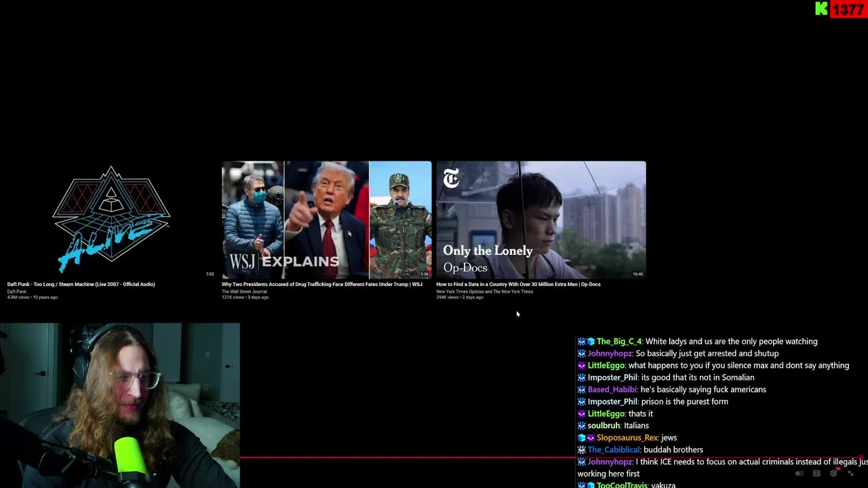The height and width of the screenshot is (488, 868).
Task: Click the 7:02 duration on Daft Punk thumbnail
Action: (210, 274)
